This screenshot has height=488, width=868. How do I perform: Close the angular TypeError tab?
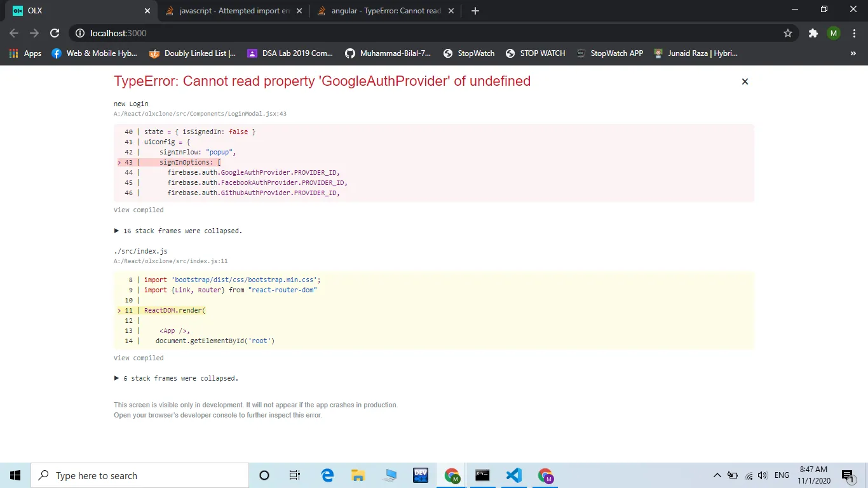pyautogui.click(x=451, y=11)
